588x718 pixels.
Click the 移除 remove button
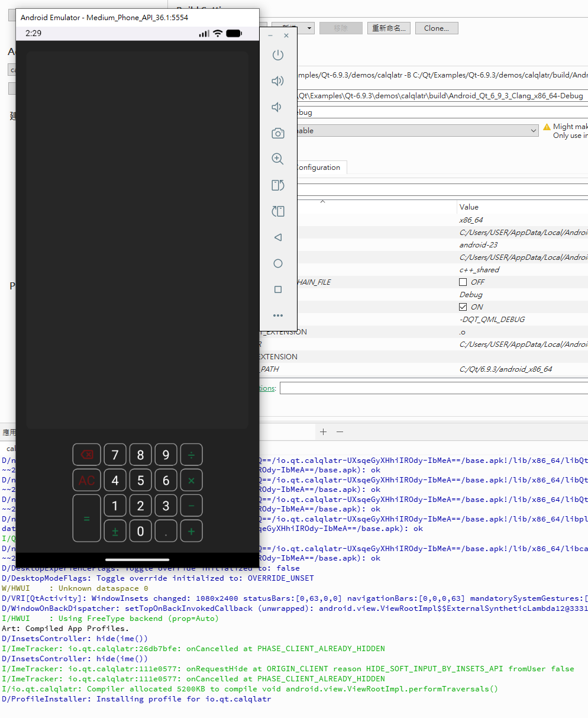click(341, 28)
